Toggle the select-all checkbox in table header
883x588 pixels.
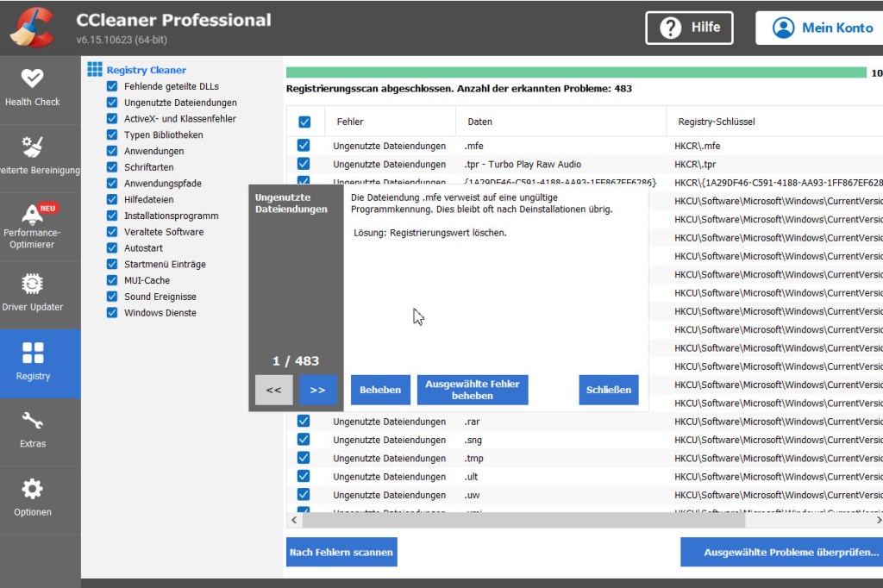click(304, 122)
